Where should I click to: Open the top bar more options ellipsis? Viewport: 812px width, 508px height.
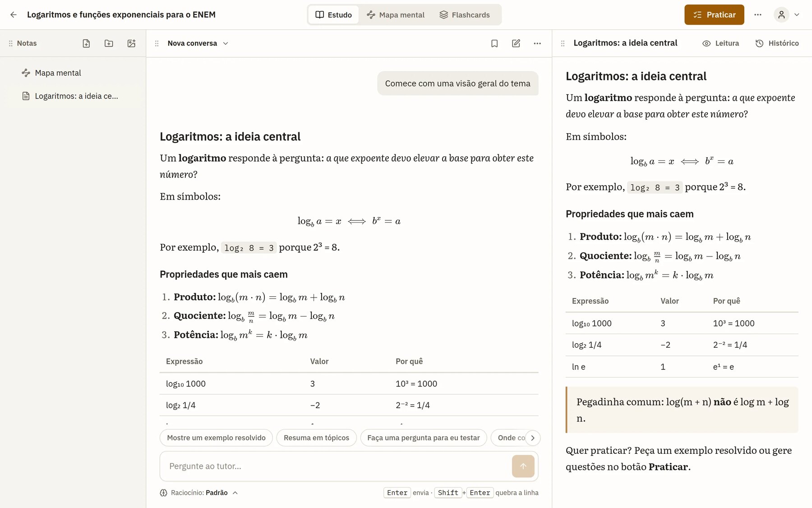(758, 14)
